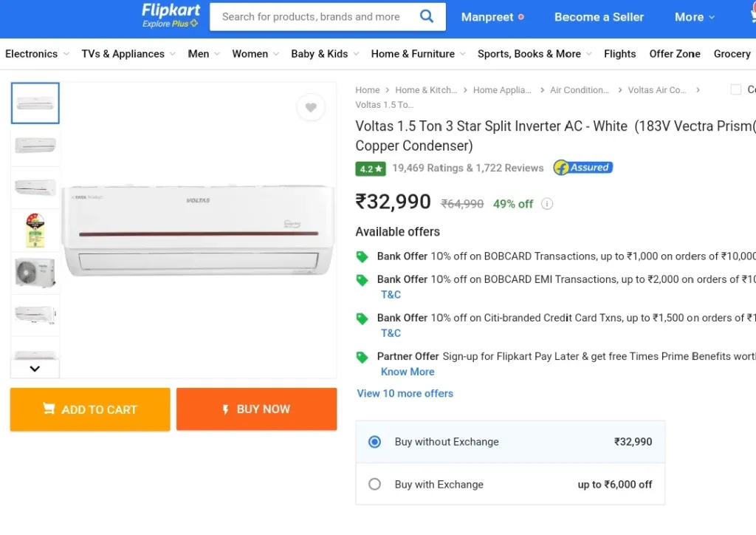Open View 10 more offers link
Image resolution: width=756 pixels, height=535 pixels.
click(405, 393)
